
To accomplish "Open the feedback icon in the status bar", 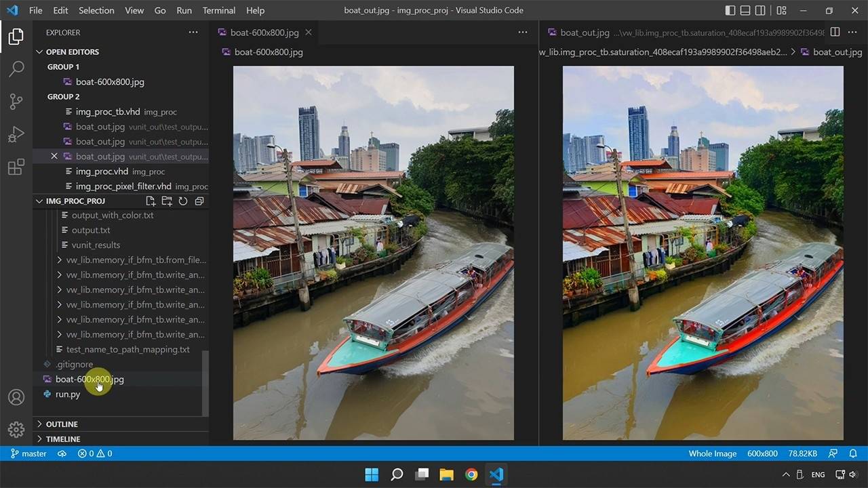I will (x=833, y=453).
